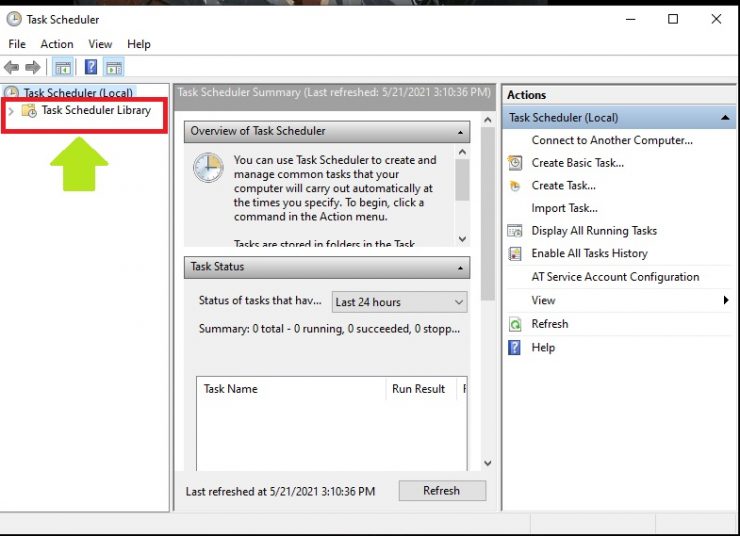Image resolution: width=740 pixels, height=536 pixels.
Task: Click the Refresh button at bottom
Action: (442, 491)
